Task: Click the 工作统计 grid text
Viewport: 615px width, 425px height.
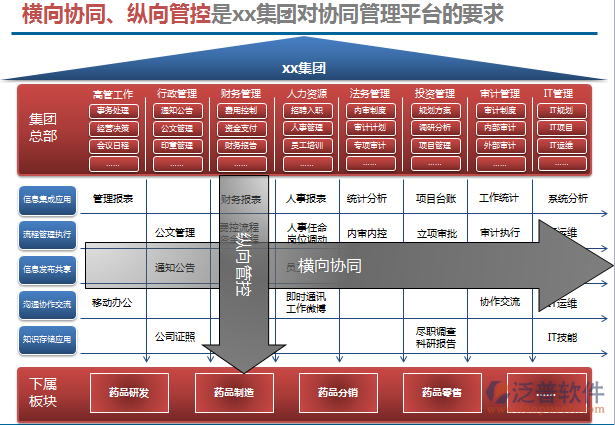Action: pos(499,198)
